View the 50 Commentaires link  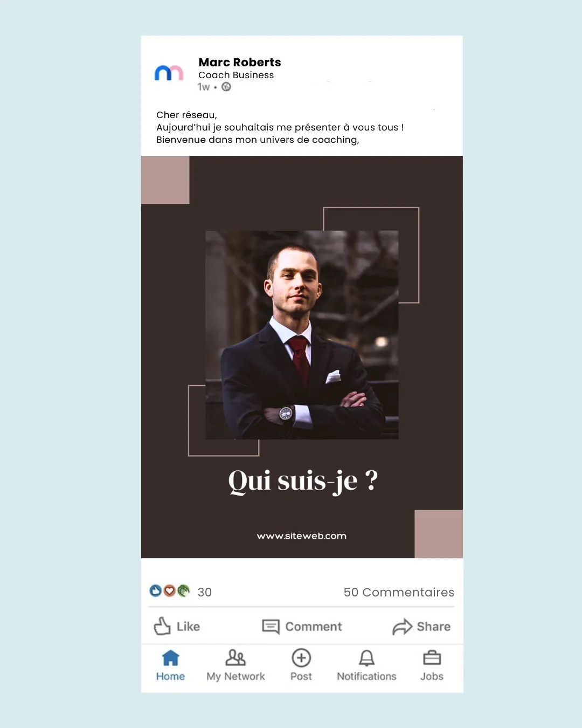point(399,592)
